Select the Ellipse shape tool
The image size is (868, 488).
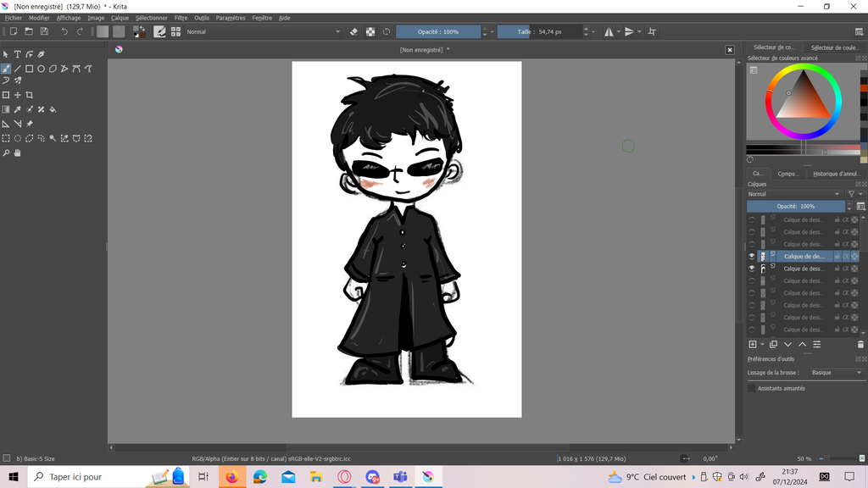[x=41, y=69]
